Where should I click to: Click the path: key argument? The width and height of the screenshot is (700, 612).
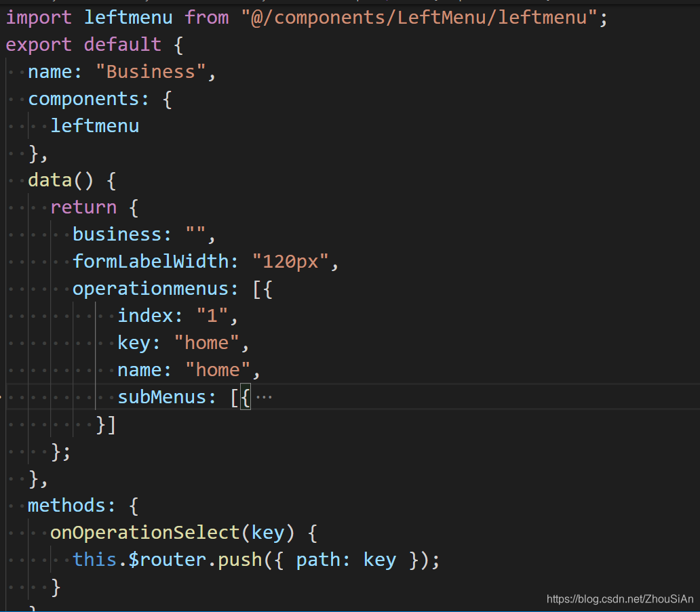pos(346,560)
